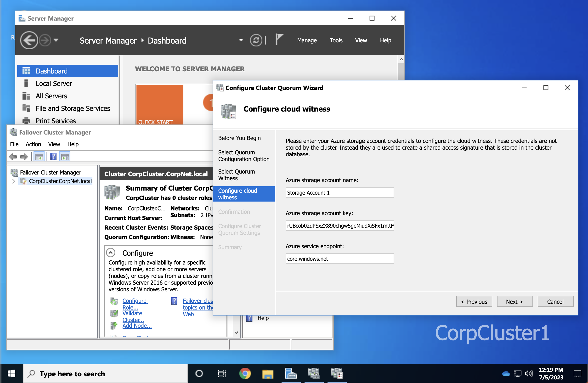Screen dimensions: 588x383
Task: Click the forward arrow in Failover Cluster Manager toolbar
Action: coord(24,157)
